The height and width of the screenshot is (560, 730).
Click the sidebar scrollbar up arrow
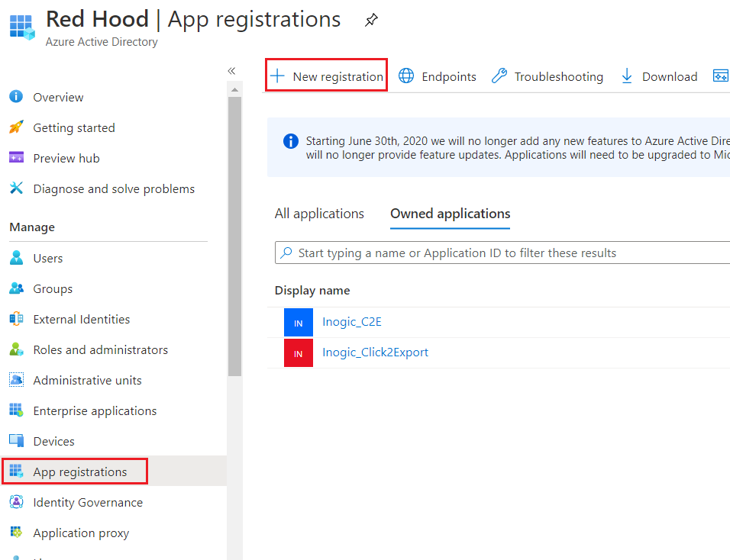[x=234, y=89]
